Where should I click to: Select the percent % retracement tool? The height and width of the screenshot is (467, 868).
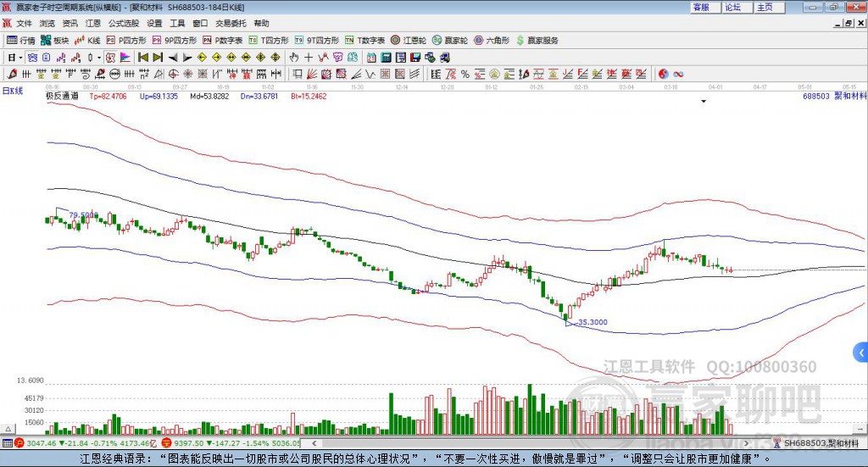tap(465, 74)
